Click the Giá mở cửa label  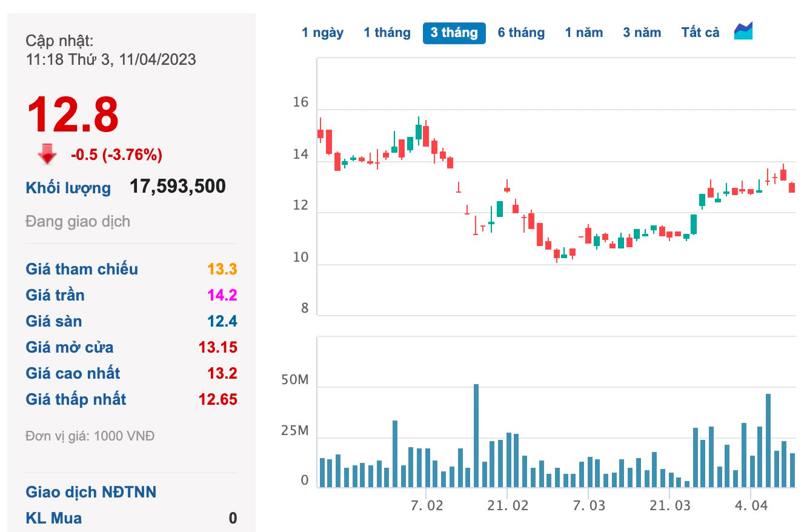click(x=70, y=347)
